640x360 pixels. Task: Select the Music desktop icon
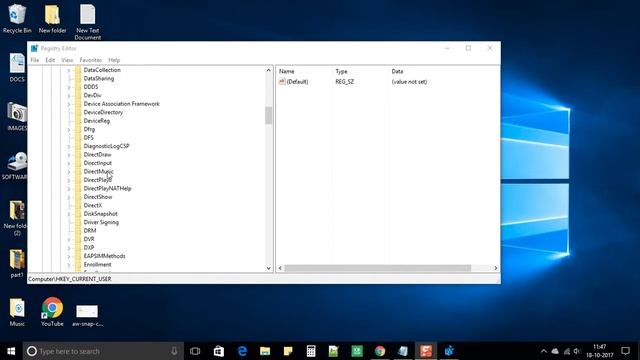pos(17,312)
